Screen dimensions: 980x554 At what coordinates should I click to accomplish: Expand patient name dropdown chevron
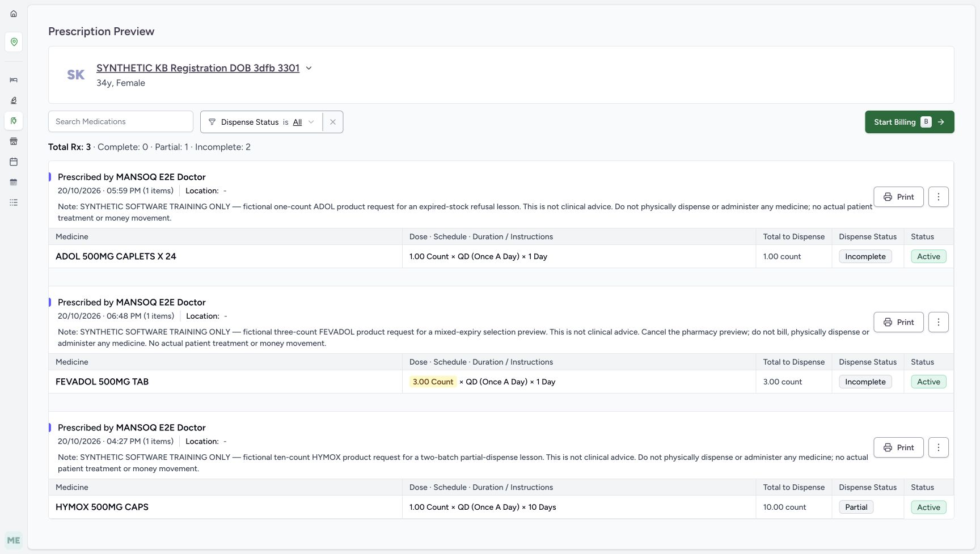309,68
